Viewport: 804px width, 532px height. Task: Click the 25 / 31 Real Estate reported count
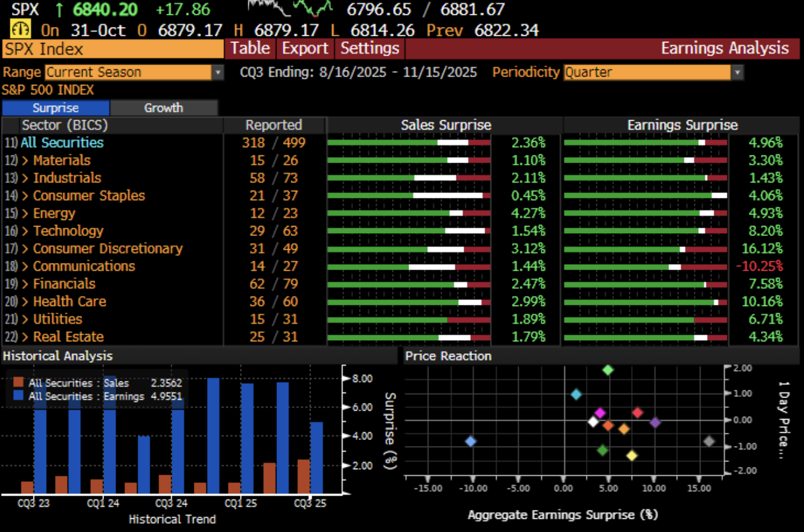273,337
